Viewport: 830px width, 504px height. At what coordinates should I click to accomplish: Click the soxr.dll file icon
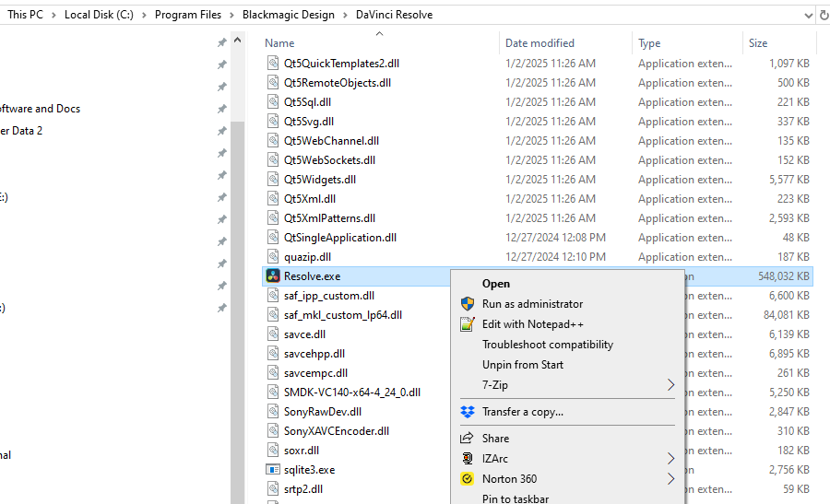(273, 450)
